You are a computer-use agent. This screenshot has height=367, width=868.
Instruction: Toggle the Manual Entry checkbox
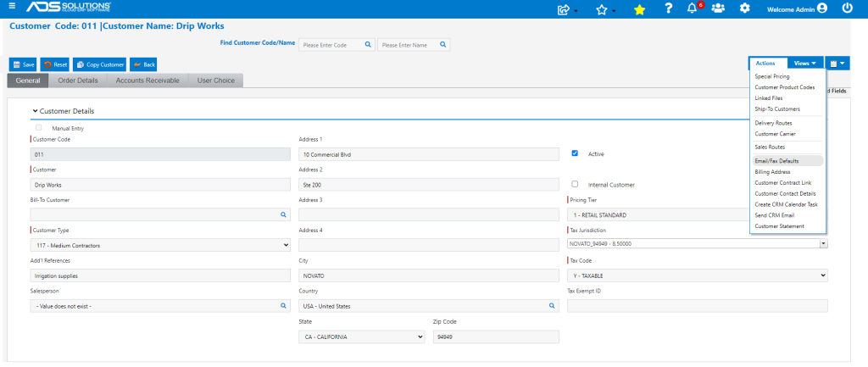[39, 128]
